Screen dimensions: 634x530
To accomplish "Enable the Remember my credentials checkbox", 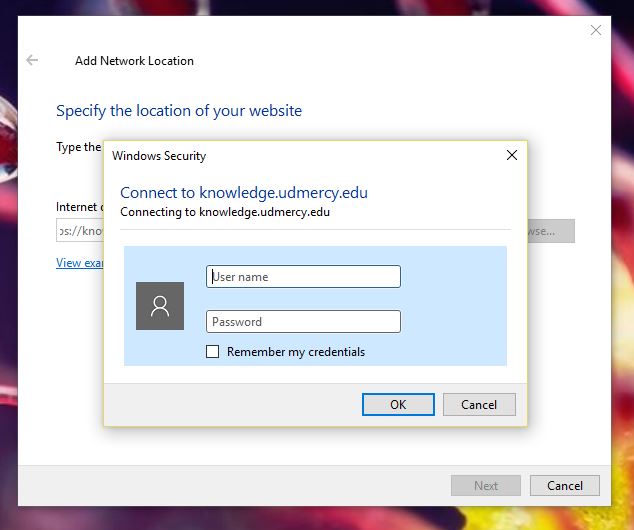I will click(x=212, y=352).
